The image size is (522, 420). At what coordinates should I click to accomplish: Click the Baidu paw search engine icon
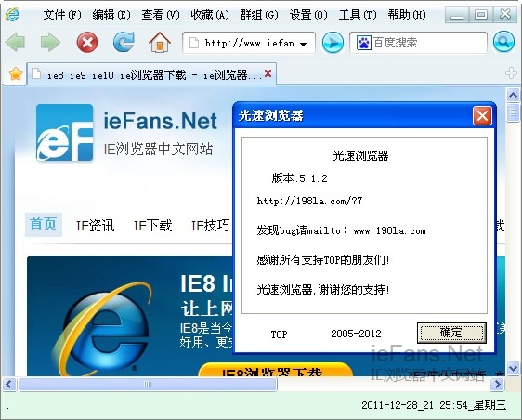tap(363, 43)
